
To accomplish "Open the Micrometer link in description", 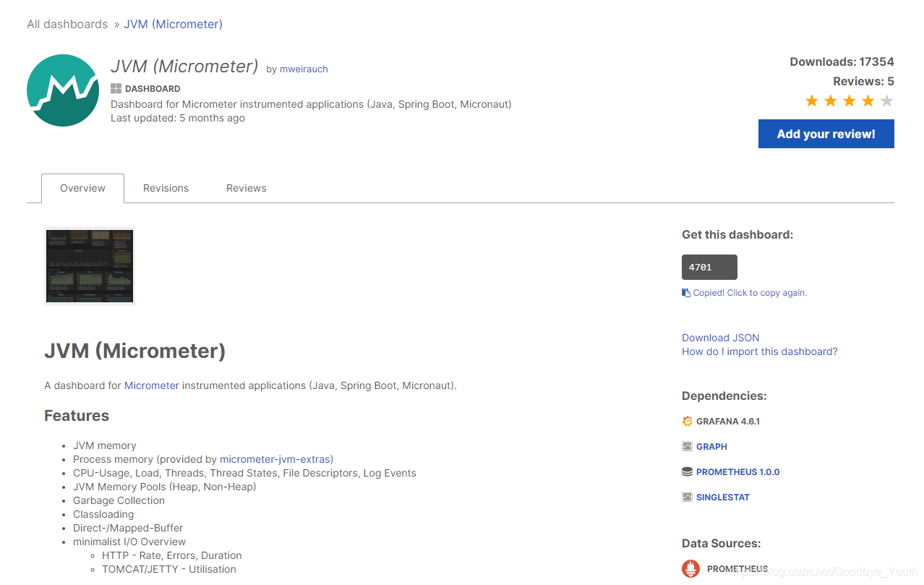I will tap(152, 385).
